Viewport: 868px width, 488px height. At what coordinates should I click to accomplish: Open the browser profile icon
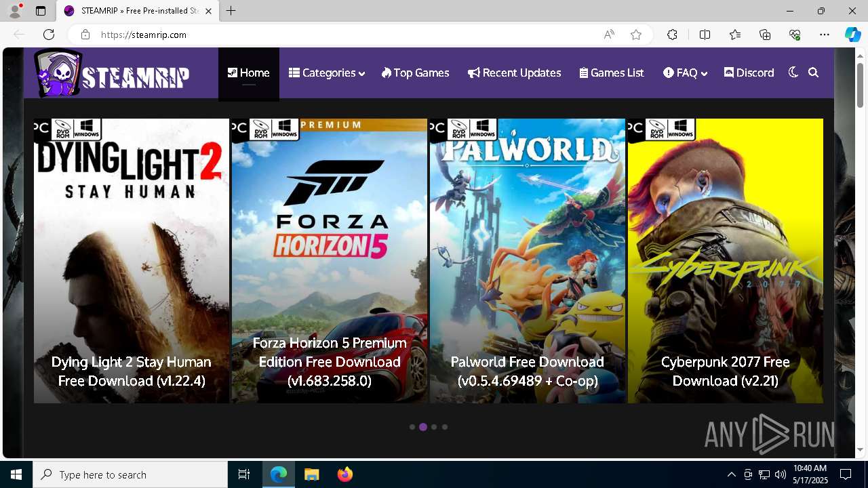14,11
